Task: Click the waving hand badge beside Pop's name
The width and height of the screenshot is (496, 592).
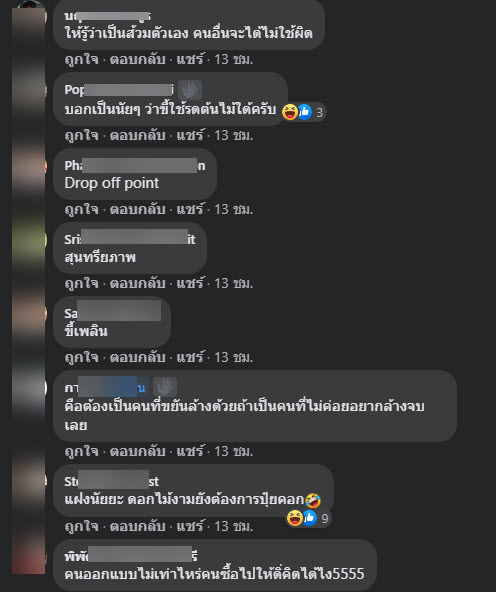Action: (x=190, y=90)
